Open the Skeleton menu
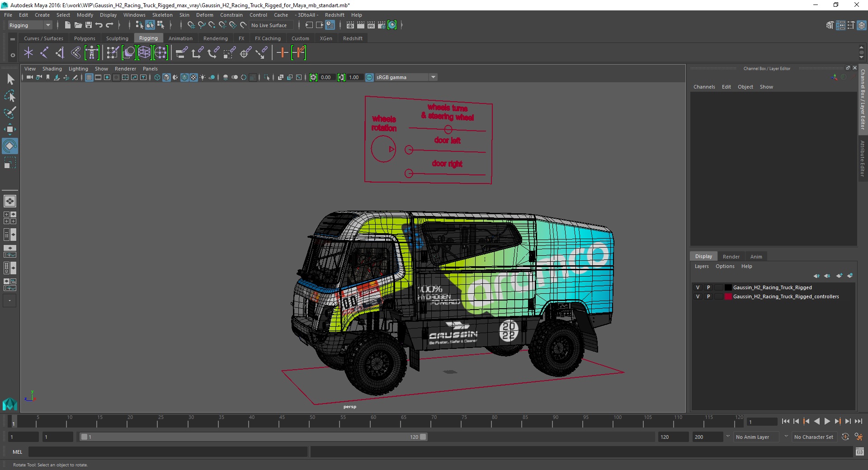The width and height of the screenshot is (868, 470). [x=162, y=15]
